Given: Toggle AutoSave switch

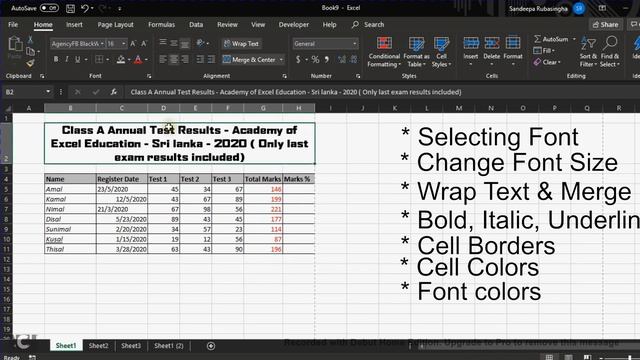Looking at the screenshot, I should click(x=49, y=8).
